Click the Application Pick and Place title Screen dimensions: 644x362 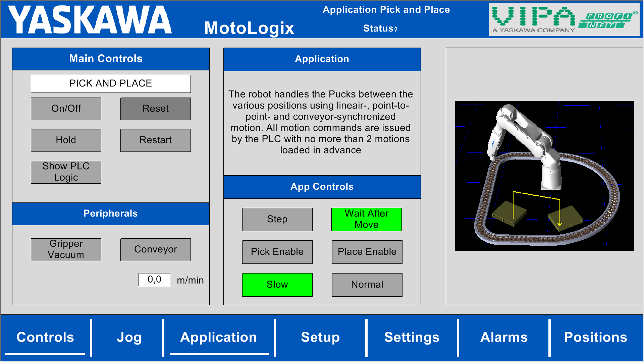pos(386,10)
